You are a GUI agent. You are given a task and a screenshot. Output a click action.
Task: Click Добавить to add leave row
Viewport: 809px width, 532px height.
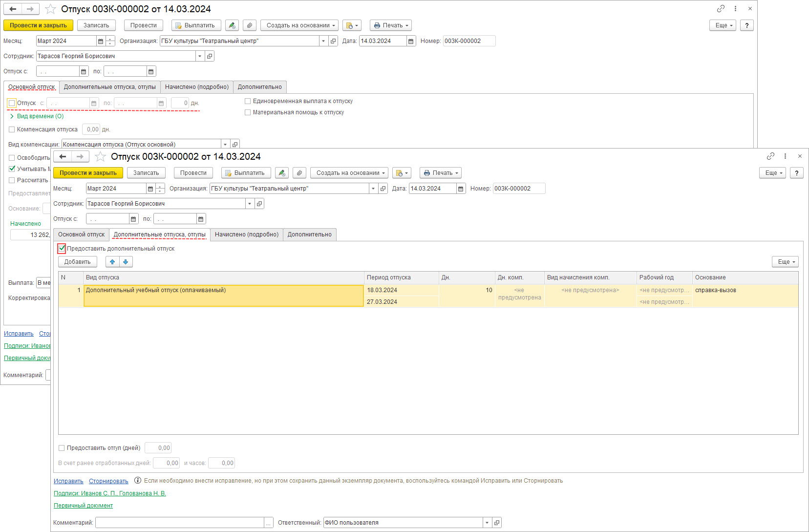78,262
